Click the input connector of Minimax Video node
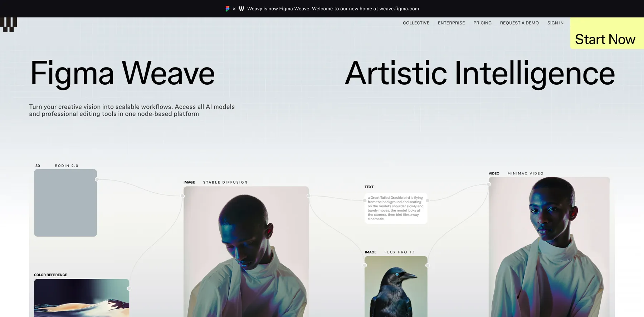This screenshot has height=317, width=644. [489, 184]
